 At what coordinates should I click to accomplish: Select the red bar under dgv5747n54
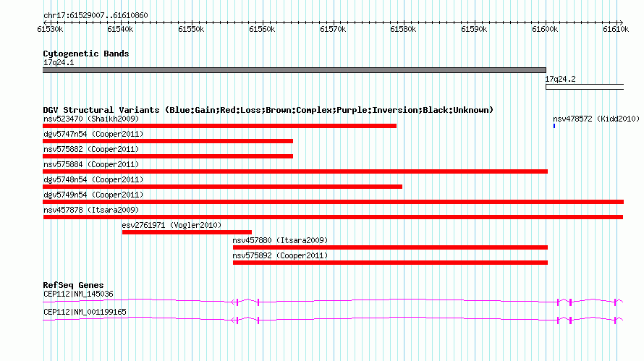tap(168, 141)
